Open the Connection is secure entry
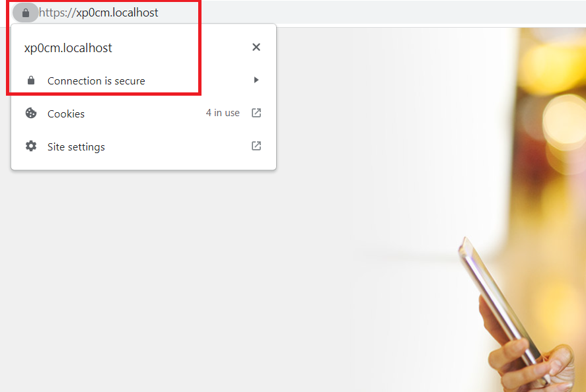The width and height of the screenshot is (586, 392). [143, 81]
